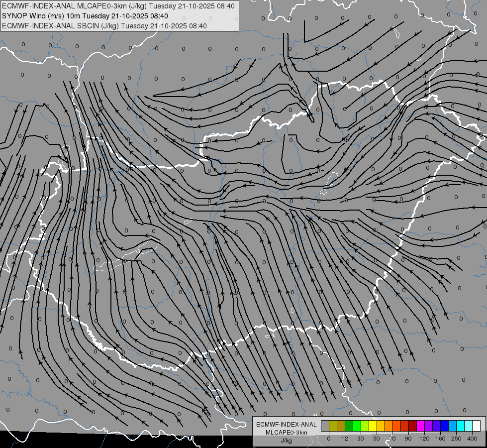Image resolution: width=487 pixels, height=448 pixels.
Task: Click the 'ECMWF-INDEX-ANAL SBCIN (J/kg)' title line
Action: click(104, 26)
